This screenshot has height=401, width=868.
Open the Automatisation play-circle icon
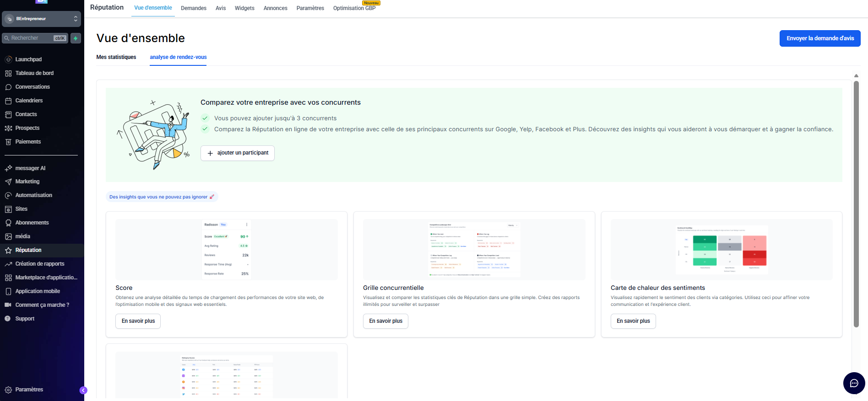pos(8,195)
